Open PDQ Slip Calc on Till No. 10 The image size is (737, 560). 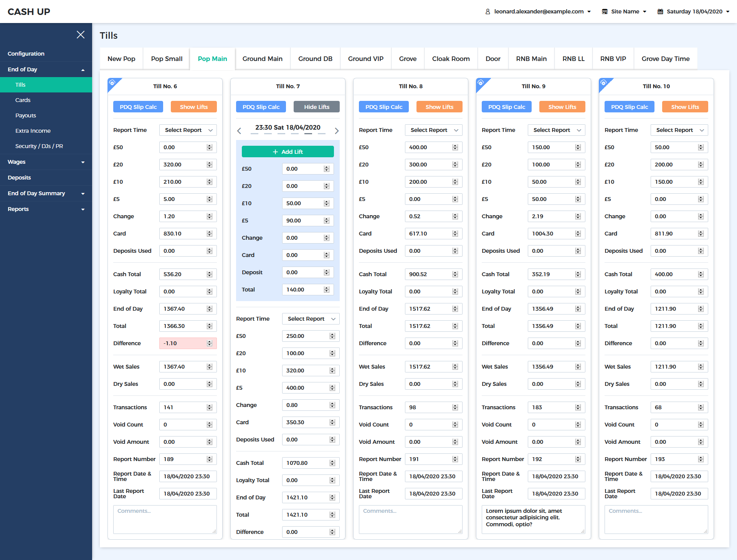(629, 107)
